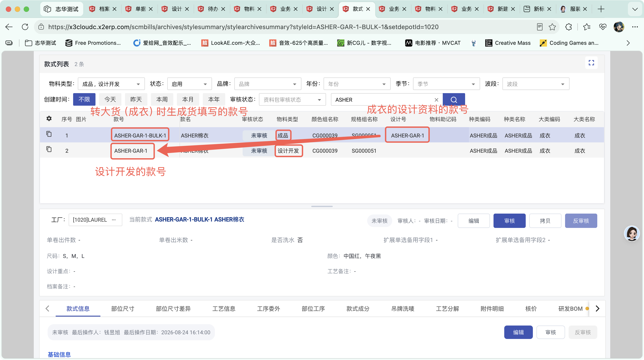Open a new browser tab with plus
This screenshot has width=644, height=360.
coord(601,9)
